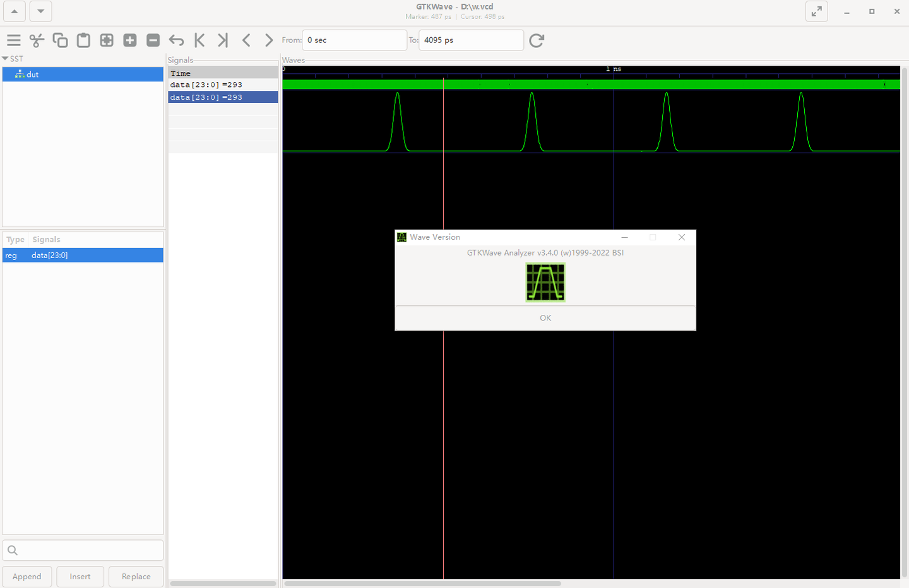The width and height of the screenshot is (909, 588).
Task: Click the signal search field
Action: [x=83, y=550]
